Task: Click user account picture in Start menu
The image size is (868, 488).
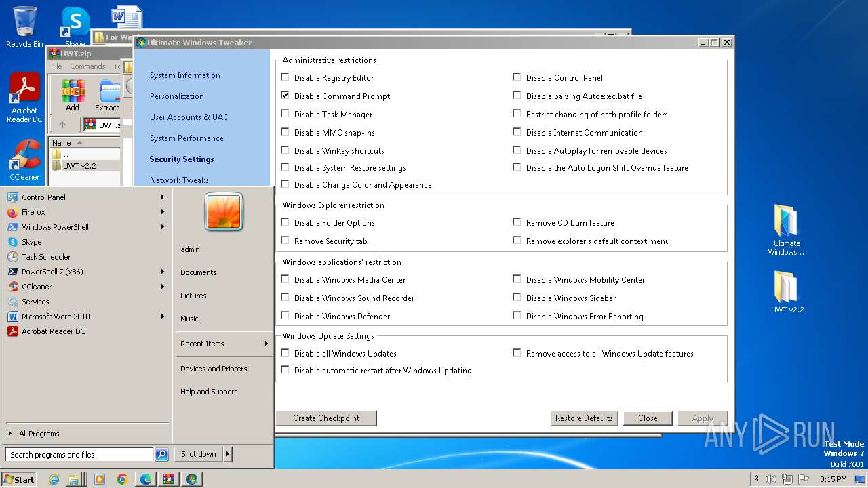Action: tap(224, 211)
